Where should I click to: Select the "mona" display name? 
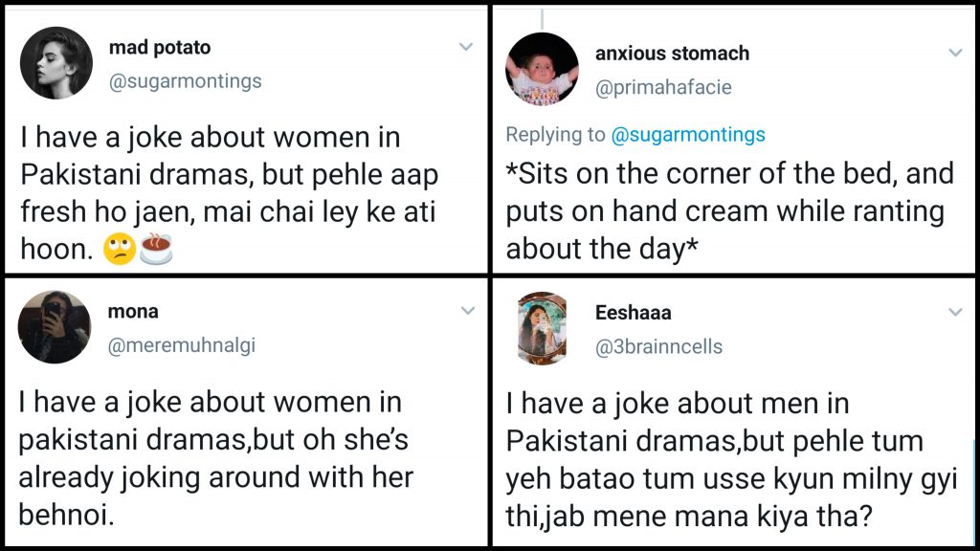click(134, 312)
